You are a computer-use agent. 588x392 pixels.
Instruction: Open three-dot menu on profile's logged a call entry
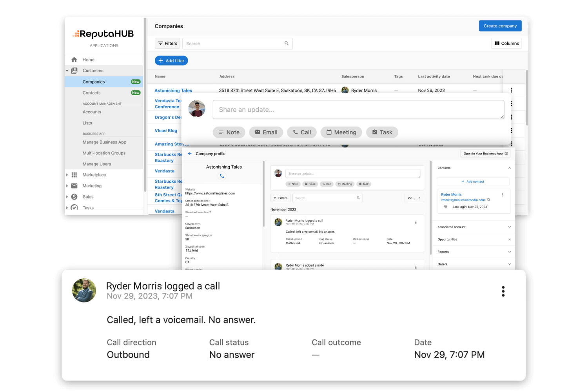pos(416,222)
